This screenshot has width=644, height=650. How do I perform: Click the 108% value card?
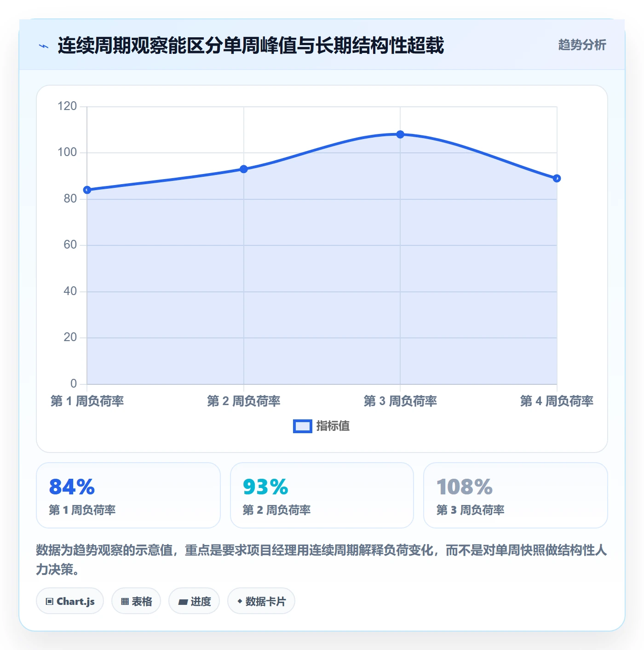click(x=516, y=495)
